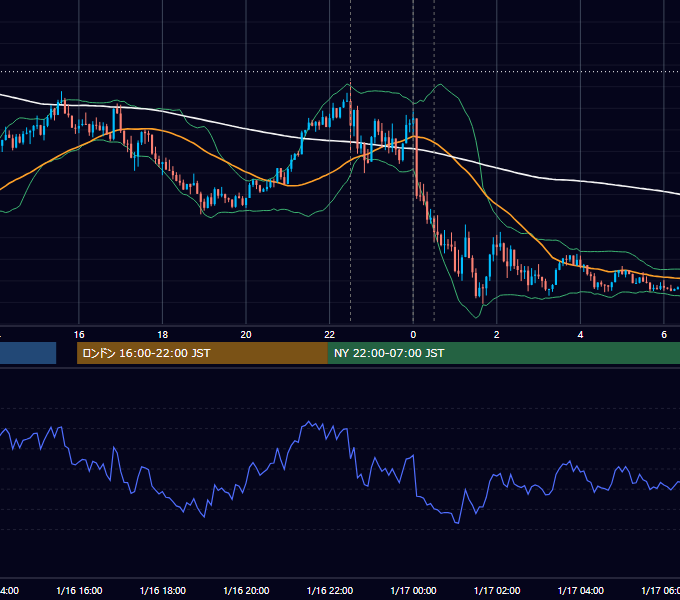Click the 1/17 04:00 label on the lower axis
The height and width of the screenshot is (600, 680).
pyautogui.click(x=581, y=590)
